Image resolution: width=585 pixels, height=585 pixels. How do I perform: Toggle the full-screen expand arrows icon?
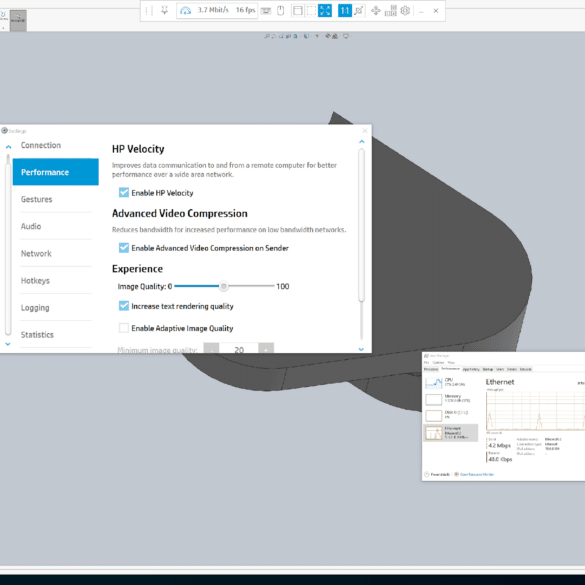pyautogui.click(x=325, y=10)
